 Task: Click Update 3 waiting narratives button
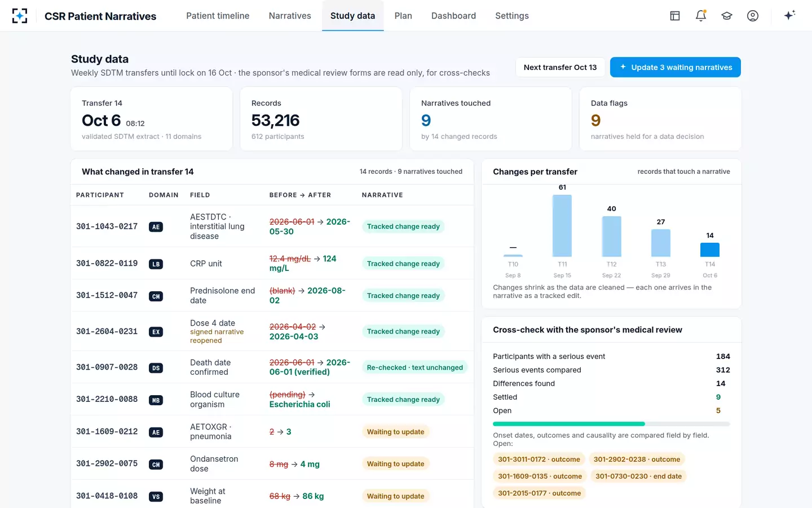pyautogui.click(x=676, y=67)
